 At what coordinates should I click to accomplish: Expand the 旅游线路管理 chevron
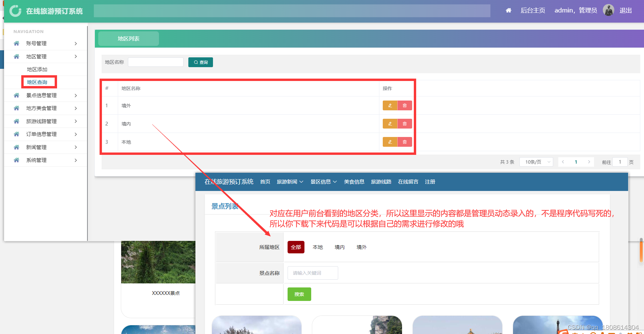(x=76, y=121)
